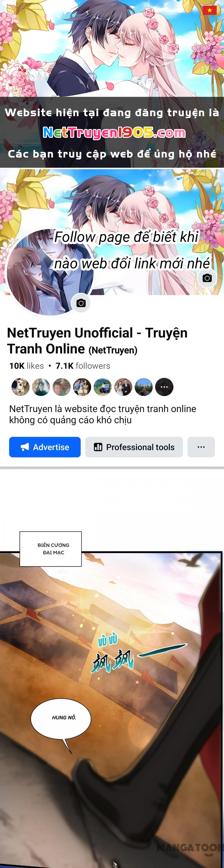Click the cover photo camera icon
The width and height of the screenshot is (224, 868).
coord(207,278)
